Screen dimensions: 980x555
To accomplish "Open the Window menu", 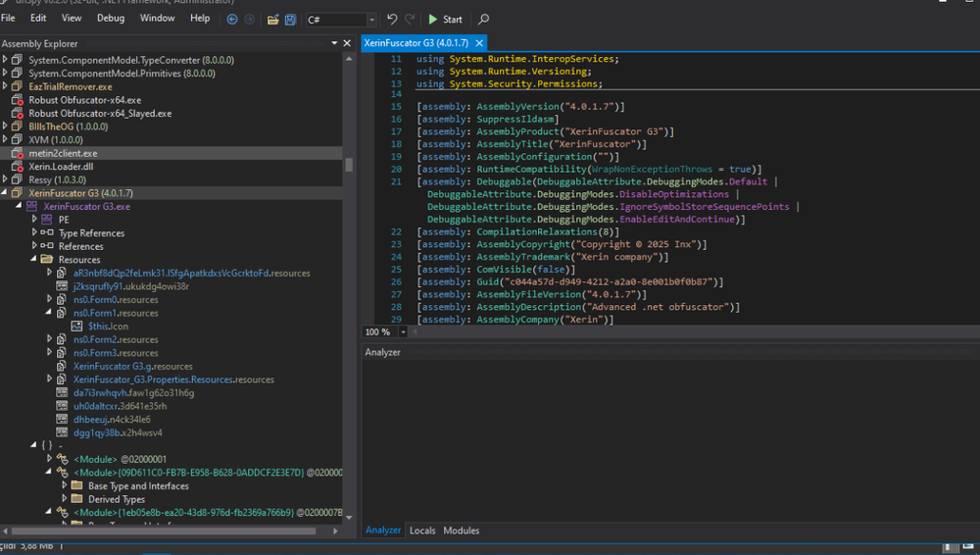I will (157, 18).
